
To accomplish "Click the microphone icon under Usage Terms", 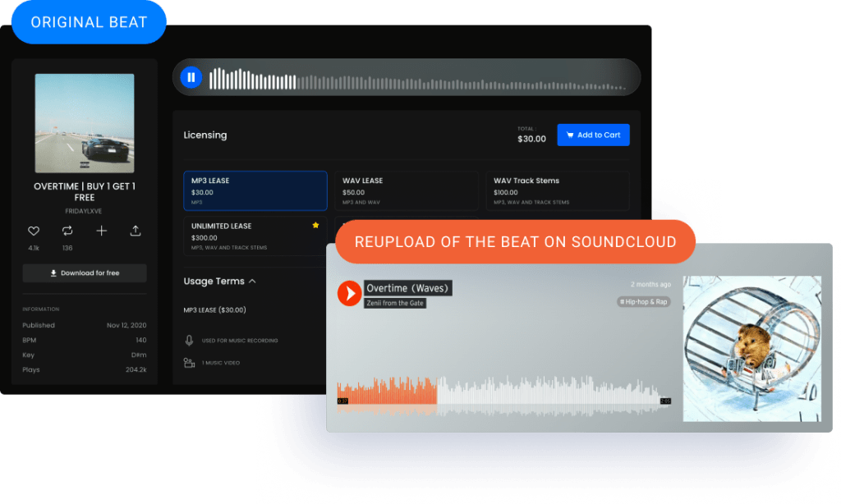I will pyautogui.click(x=190, y=339).
